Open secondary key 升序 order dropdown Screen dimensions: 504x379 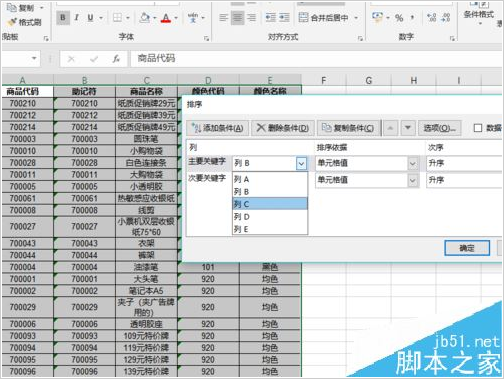point(465,180)
